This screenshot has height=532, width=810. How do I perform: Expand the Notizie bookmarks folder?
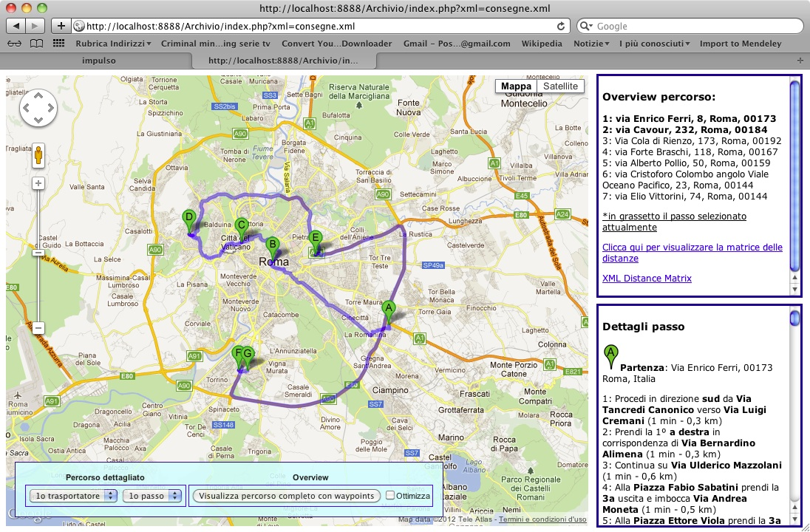591,44
